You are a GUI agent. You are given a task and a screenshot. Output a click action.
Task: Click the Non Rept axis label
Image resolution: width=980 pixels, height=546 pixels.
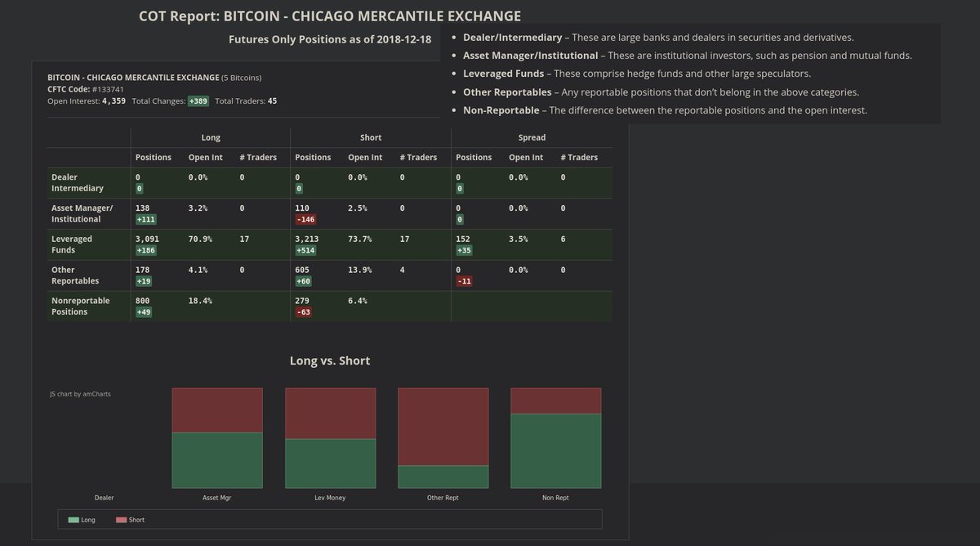(x=555, y=498)
